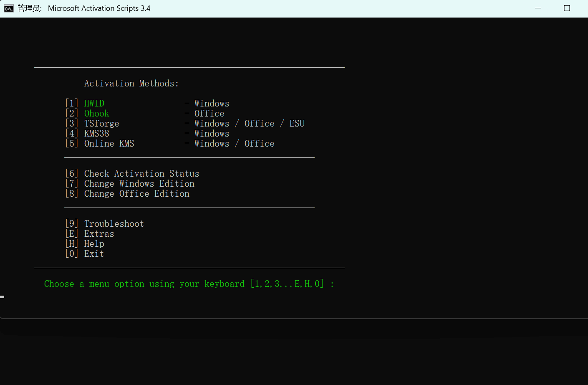Select the [5] Online KMS option
588x385 pixels.
click(x=100, y=143)
